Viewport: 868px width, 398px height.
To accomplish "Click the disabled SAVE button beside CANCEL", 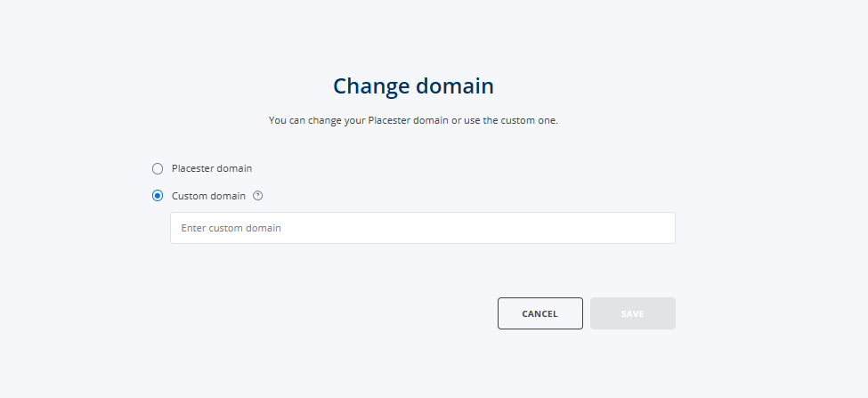I will click(x=632, y=313).
